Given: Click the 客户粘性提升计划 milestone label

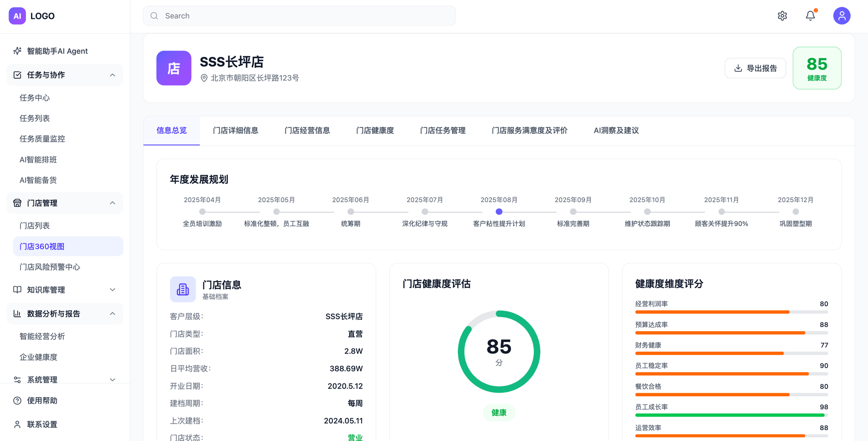Looking at the screenshot, I should (x=499, y=223).
